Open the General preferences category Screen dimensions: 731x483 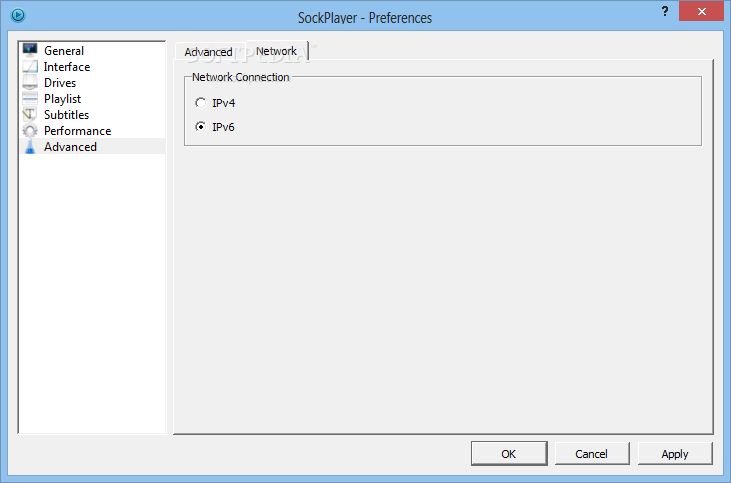(x=92, y=50)
